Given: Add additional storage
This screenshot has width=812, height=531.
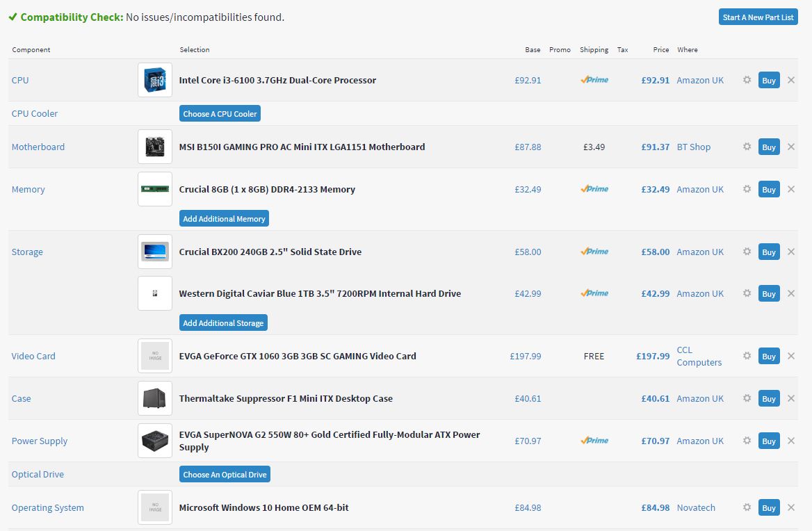Looking at the screenshot, I should (223, 322).
